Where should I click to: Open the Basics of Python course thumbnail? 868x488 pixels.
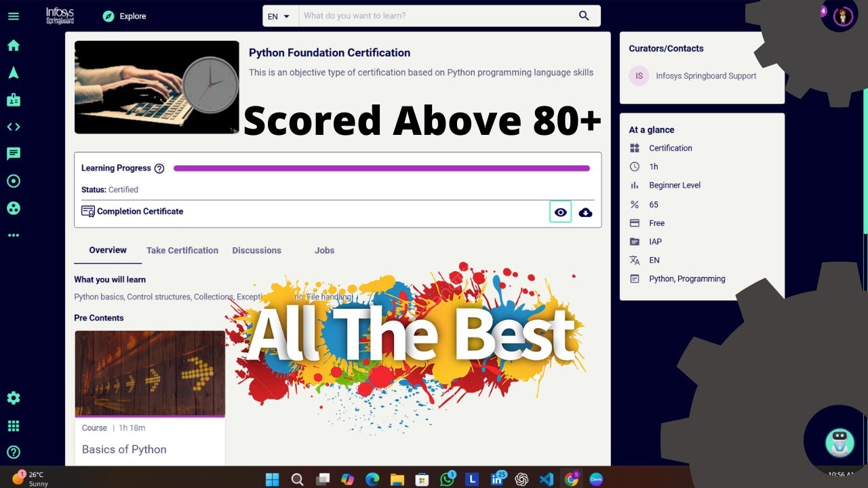coord(150,373)
